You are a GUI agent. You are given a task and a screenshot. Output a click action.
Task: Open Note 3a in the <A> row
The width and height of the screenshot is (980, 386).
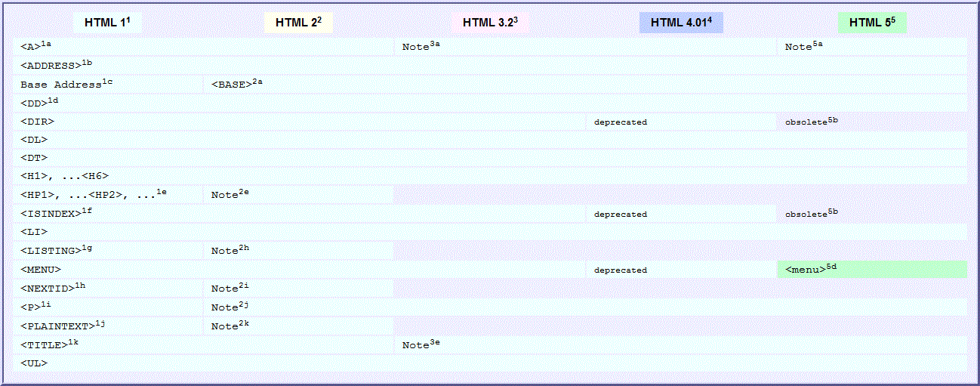[x=421, y=47]
